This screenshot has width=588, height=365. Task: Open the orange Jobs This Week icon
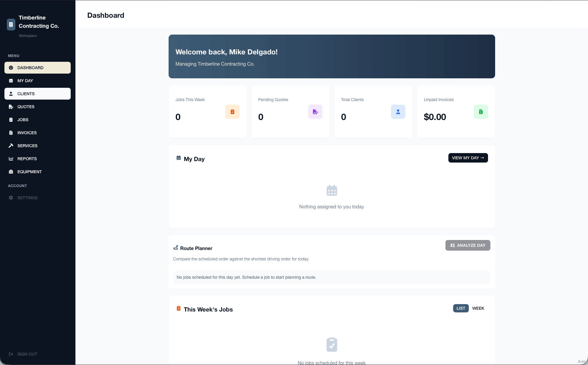232,112
